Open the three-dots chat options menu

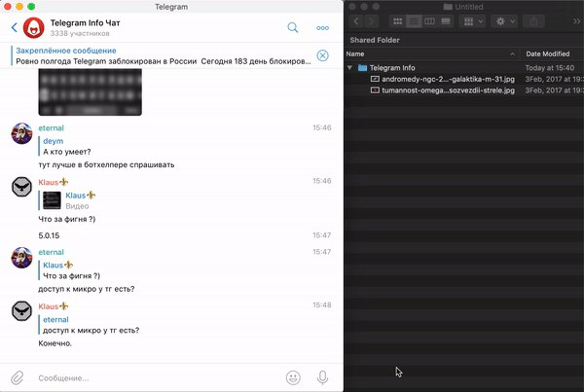pyautogui.click(x=322, y=28)
